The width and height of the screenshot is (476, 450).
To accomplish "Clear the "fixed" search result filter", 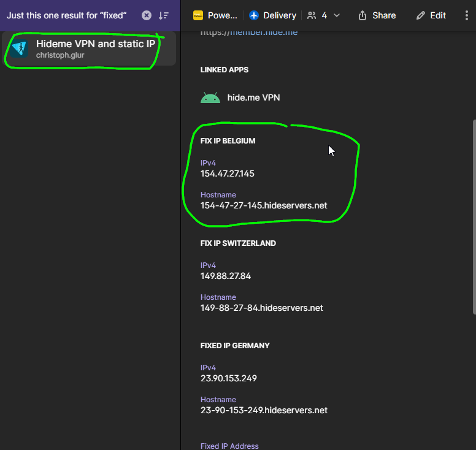I will point(147,15).
